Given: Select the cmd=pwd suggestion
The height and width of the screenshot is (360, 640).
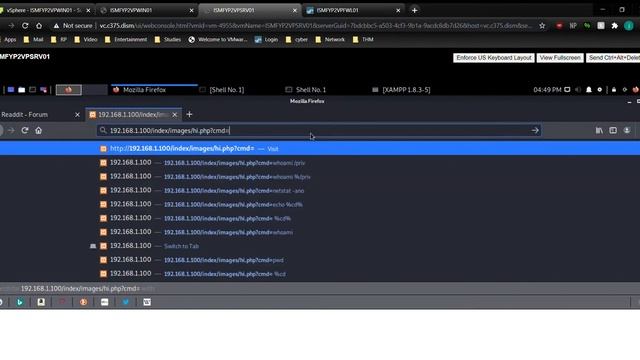Looking at the screenshot, I should (320, 260).
